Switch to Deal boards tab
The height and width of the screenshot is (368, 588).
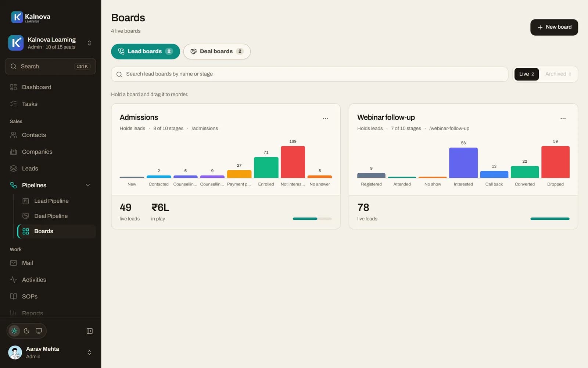(217, 52)
